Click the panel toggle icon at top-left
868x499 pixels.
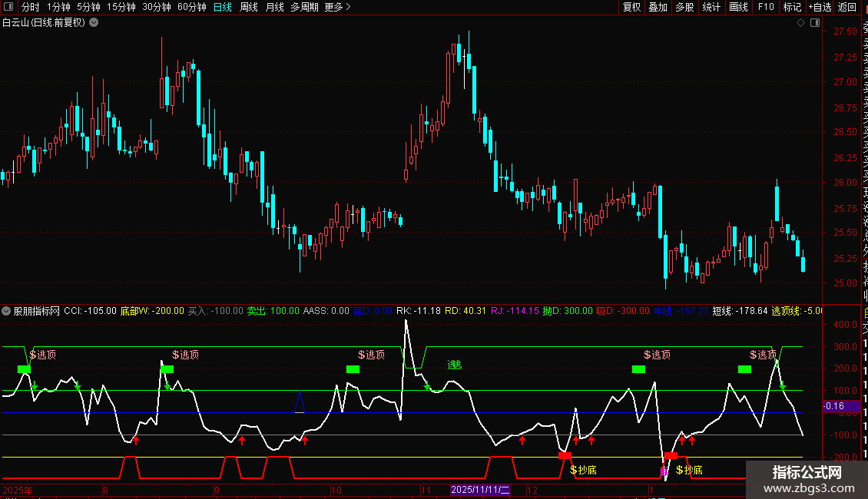tap(8, 7)
